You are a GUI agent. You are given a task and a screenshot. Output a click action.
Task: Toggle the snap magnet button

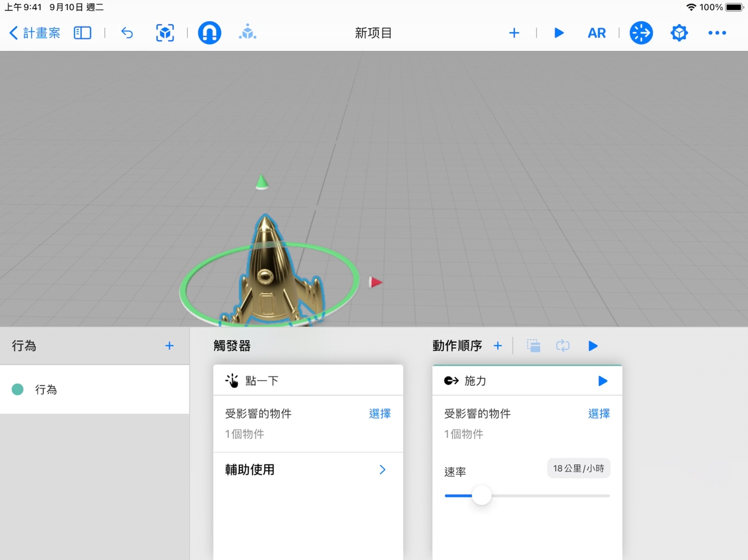click(209, 33)
